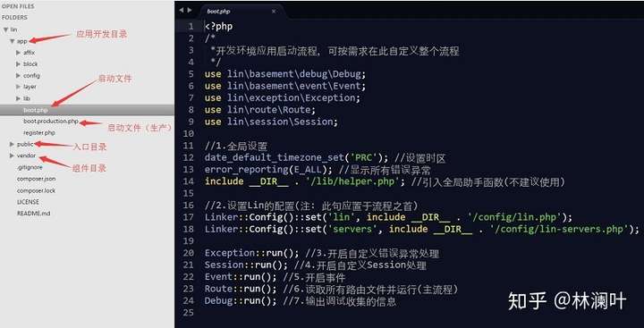644x328 pixels.
Task: Click '/config/lin-servers.php' string
Action: coord(559,229)
